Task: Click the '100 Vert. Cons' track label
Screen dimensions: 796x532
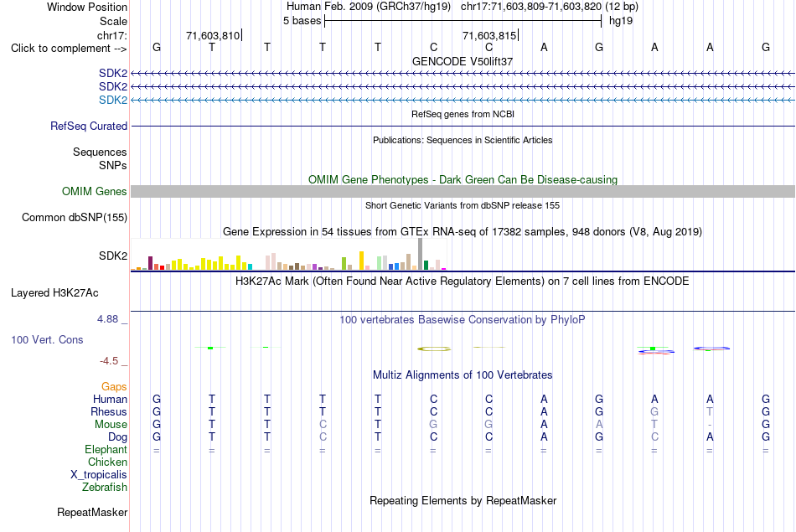Action: tap(47, 339)
